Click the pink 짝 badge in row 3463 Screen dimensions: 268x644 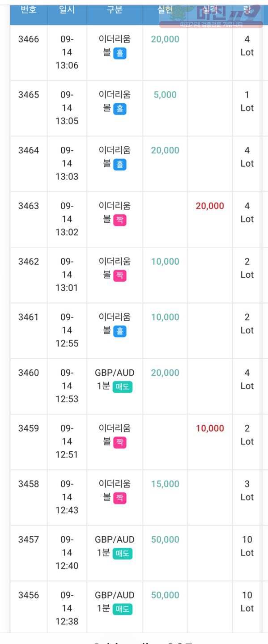(119, 220)
